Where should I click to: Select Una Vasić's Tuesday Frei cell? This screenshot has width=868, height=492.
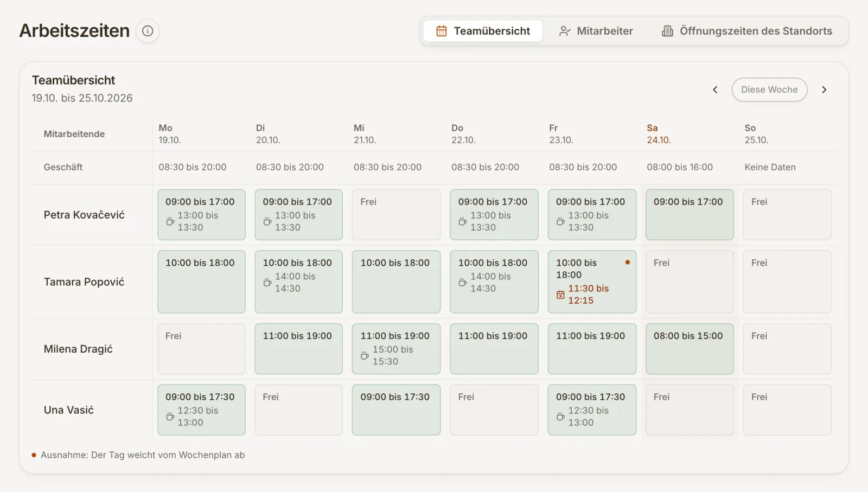pyautogui.click(x=298, y=410)
